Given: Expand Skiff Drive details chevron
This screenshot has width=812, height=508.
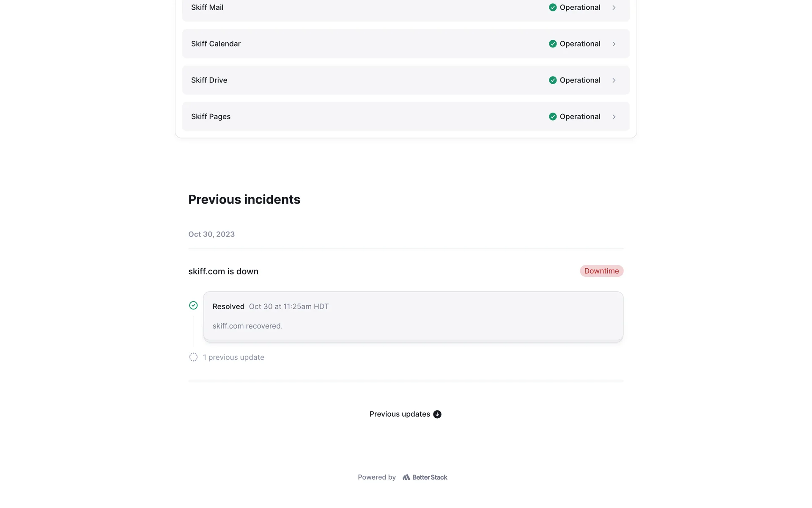Looking at the screenshot, I should point(614,80).
